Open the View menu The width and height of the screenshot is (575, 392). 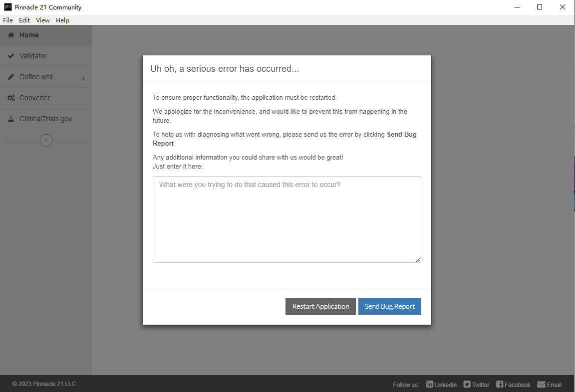click(42, 20)
